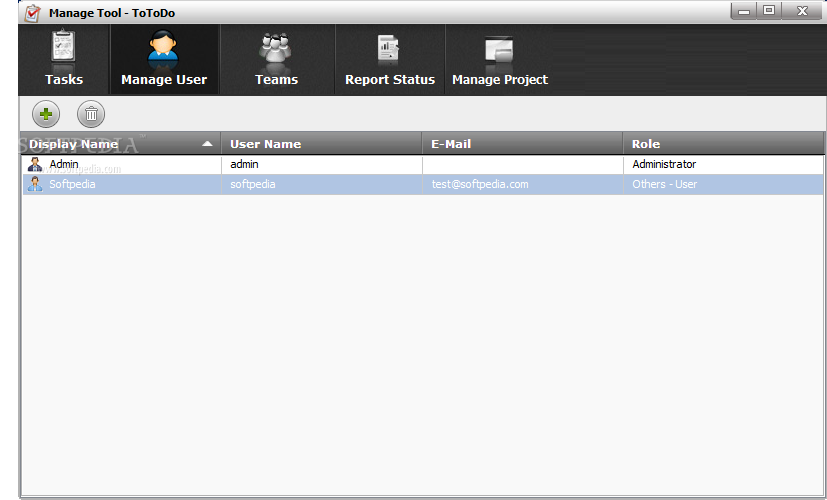Image resolution: width=827 pixels, height=500 pixels.
Task: Click the Admin user avatar icon
Action: [35, 165]
